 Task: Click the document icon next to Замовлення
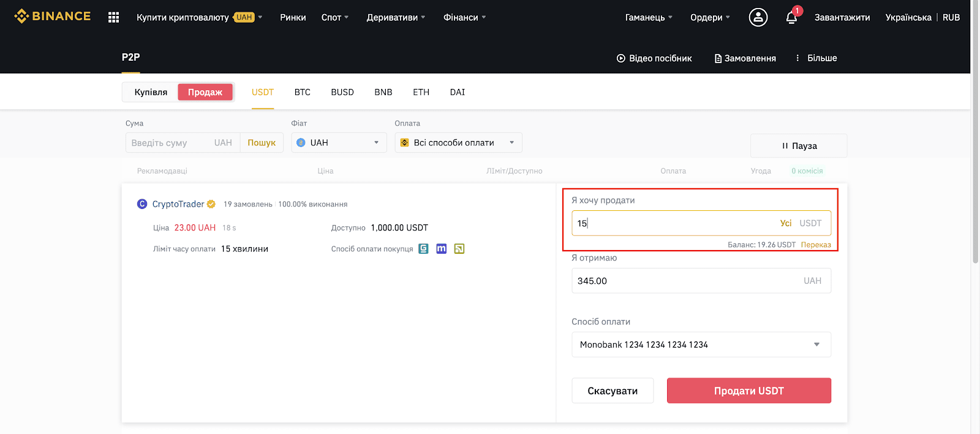(718, 58)
